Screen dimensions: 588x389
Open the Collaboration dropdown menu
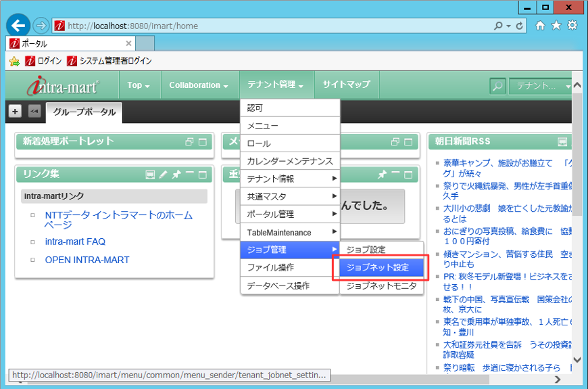(x=199, y=85)
